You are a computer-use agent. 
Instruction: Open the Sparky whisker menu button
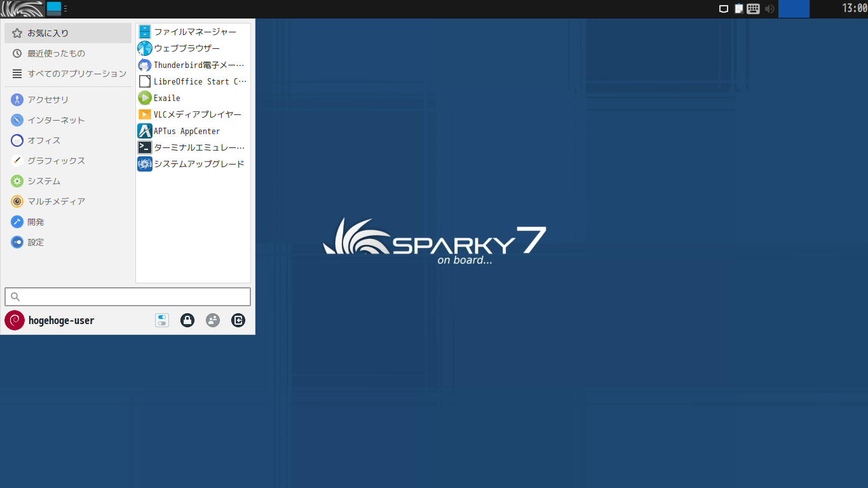coord(22,9)
